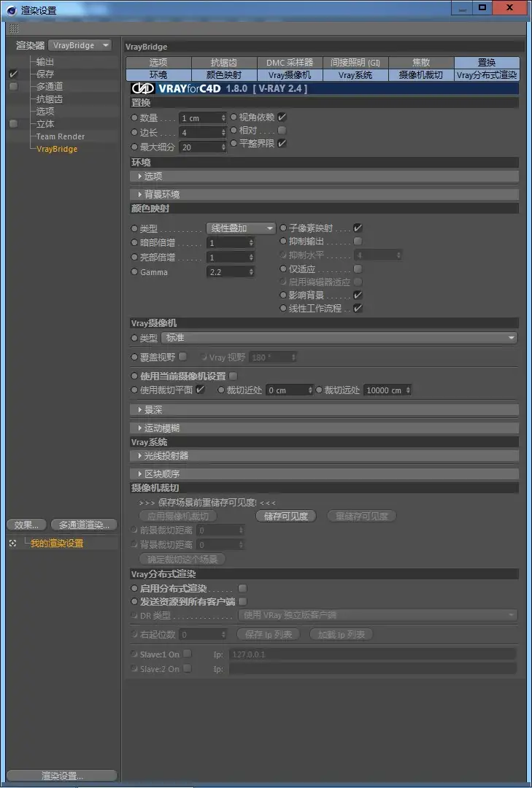Select the Vray分布式渲染 tab

pos(487,75)
